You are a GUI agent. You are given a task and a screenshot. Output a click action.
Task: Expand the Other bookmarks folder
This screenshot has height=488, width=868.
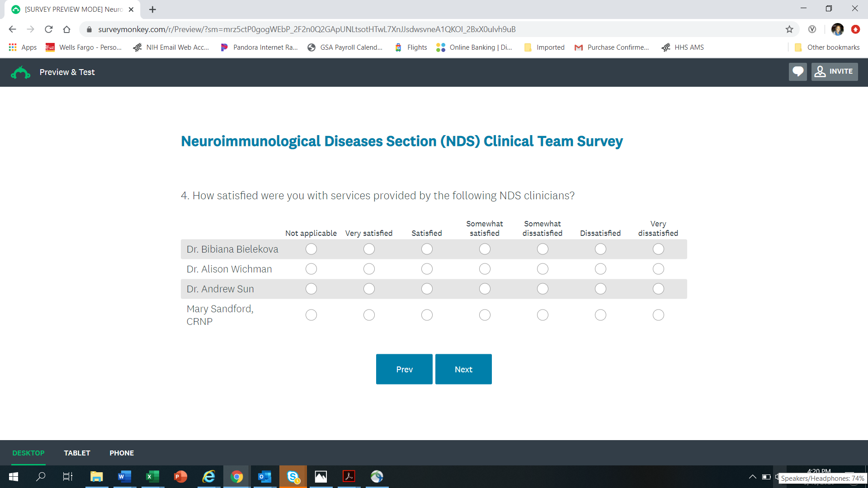pyautogui.click(x=827, y=47)
